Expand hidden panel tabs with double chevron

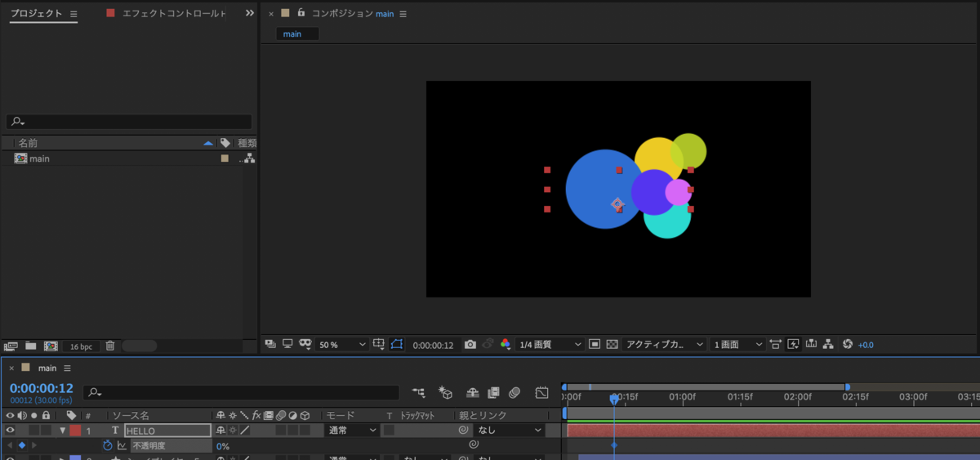click(x=249, y=14)
